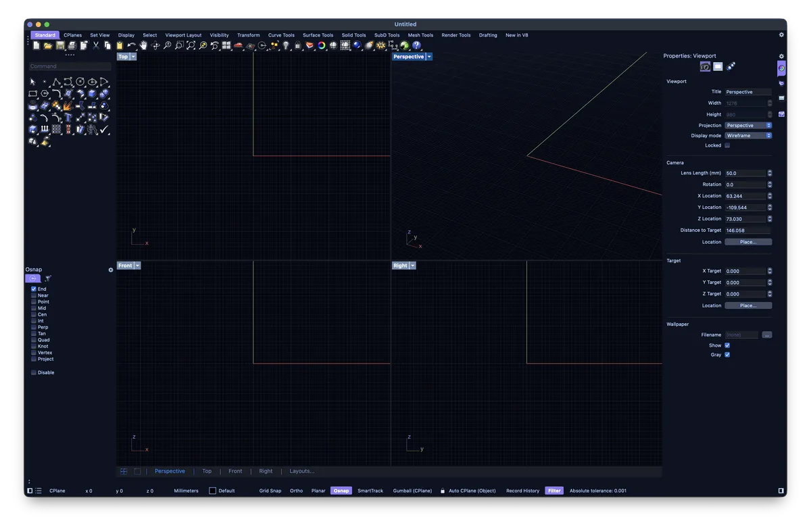Click the light bulb hide/show icon
Viewport: 811px width, 532px height.
pos(286,45)
